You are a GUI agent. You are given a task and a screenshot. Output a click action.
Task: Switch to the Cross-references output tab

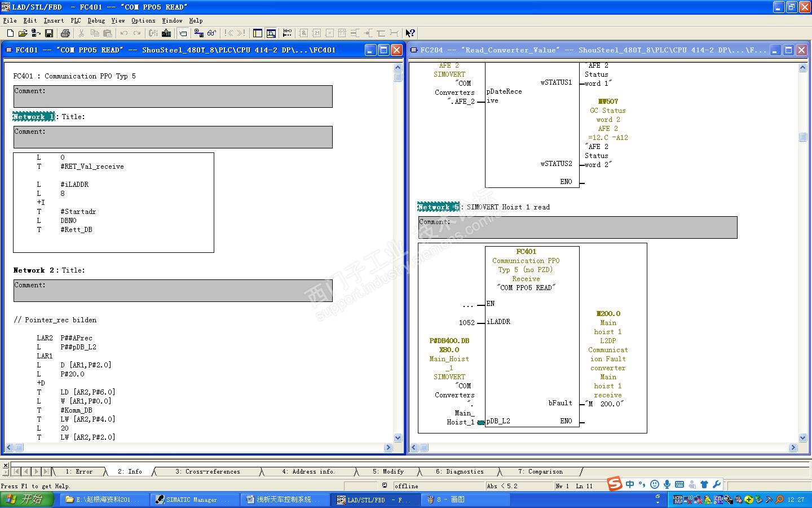208,471
